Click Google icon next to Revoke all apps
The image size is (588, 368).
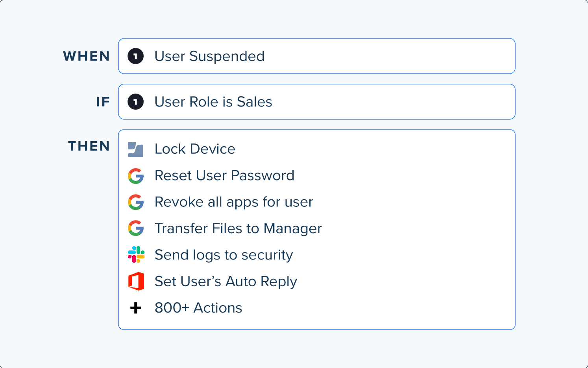136,202
